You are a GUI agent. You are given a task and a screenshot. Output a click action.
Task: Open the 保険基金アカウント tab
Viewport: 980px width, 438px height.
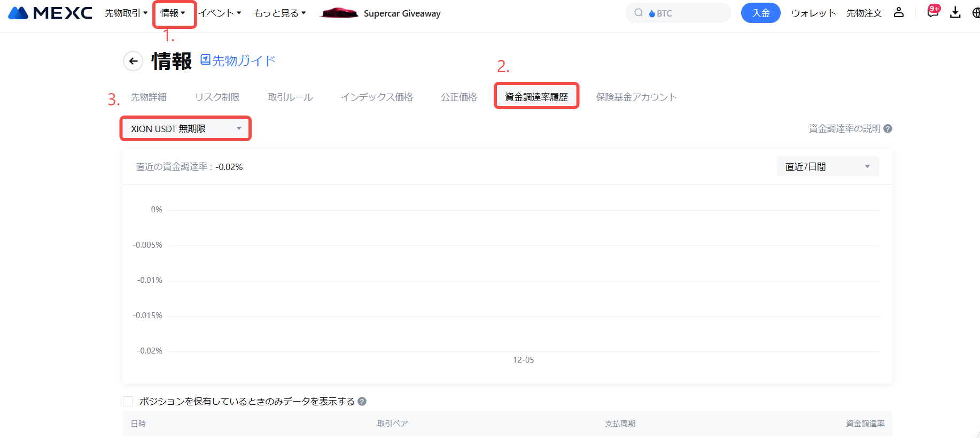pyautogui.click(x=636, y=97)
